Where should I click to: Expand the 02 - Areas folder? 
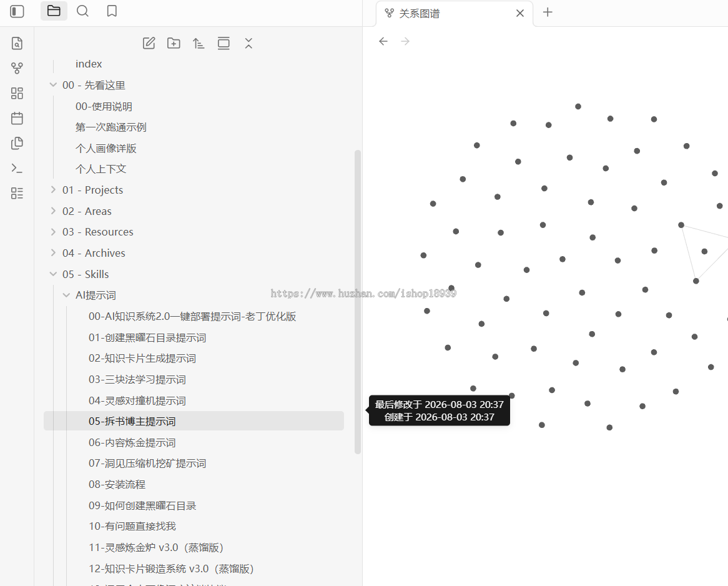coord(53,211)
